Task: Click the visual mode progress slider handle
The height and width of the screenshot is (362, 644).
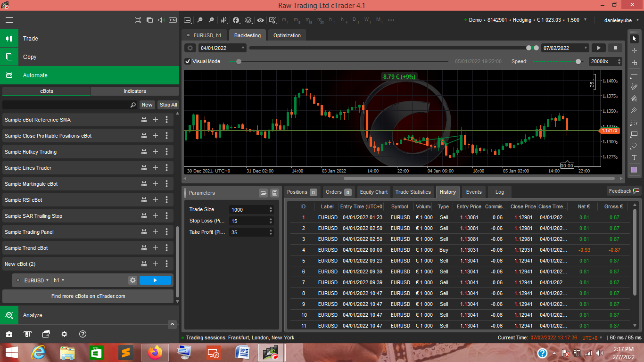Action: click(x=239, y=61)
